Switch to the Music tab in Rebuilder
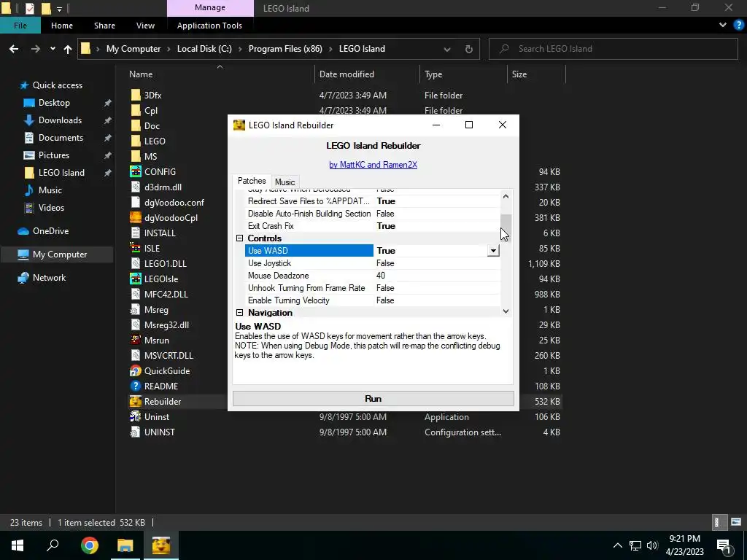This screenshot has width=747, height=560. (285, 182)
